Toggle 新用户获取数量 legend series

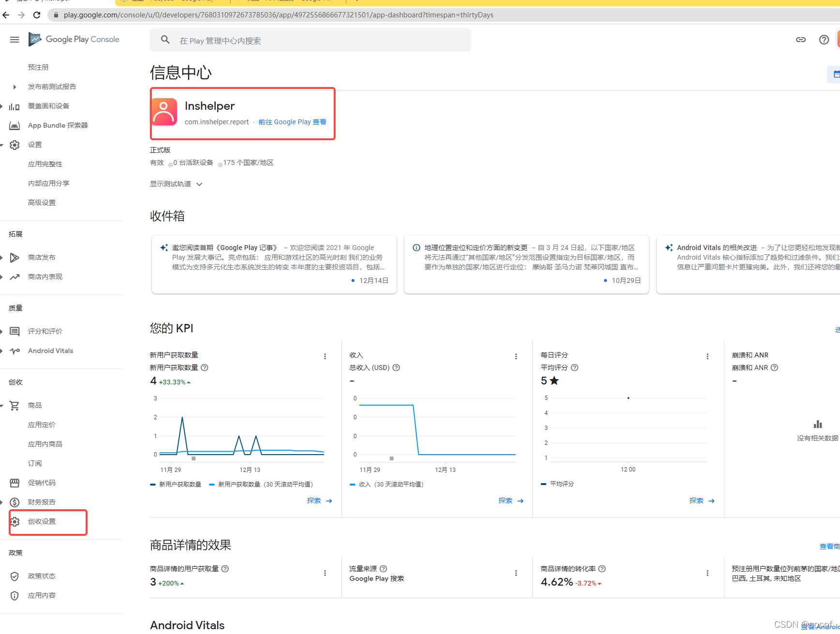pyautogui.click(x=176, y=484)
